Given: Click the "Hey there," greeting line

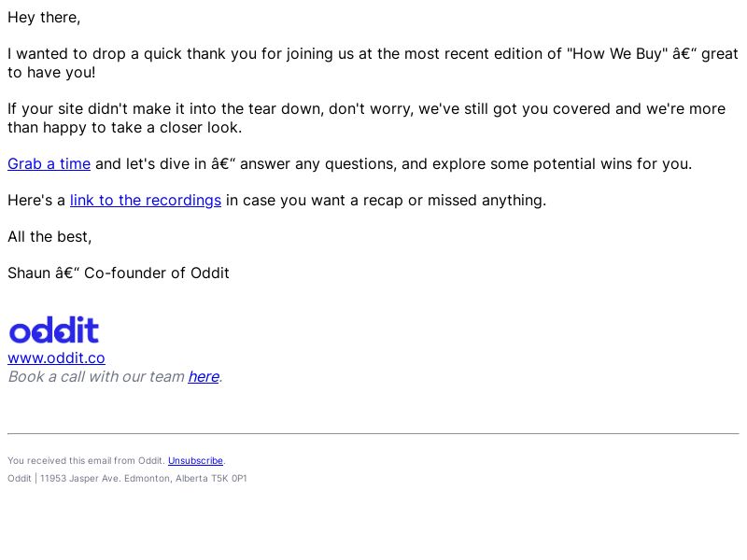Looking at the screenshot, I should tap(44, 18).
